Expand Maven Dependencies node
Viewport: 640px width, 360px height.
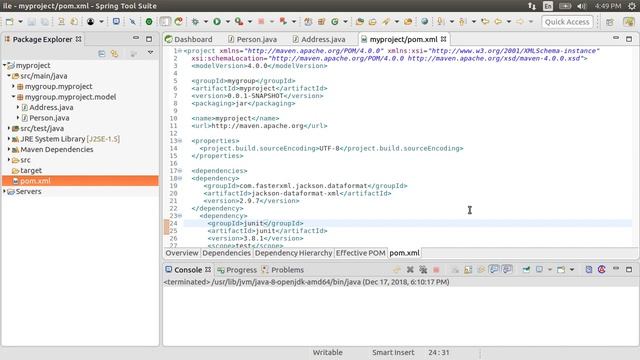pos(9,149)
